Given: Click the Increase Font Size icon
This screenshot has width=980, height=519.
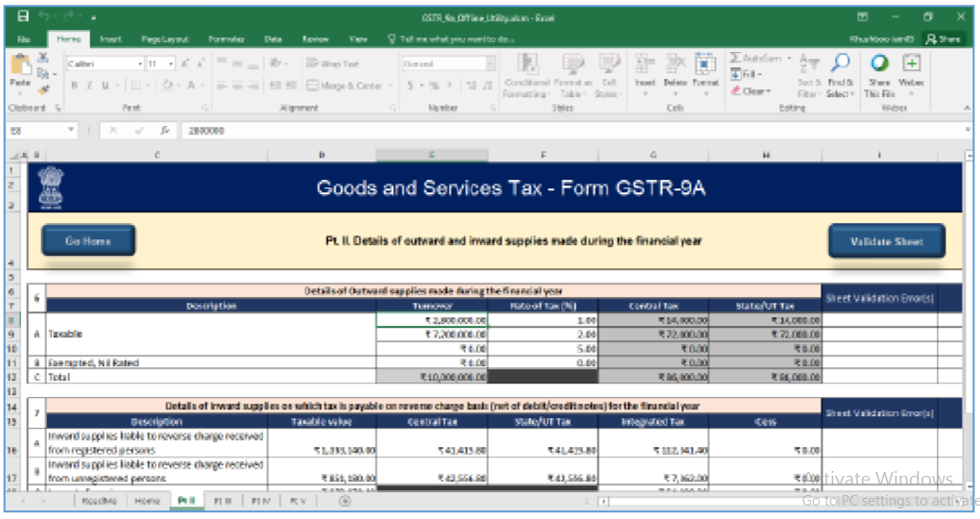Looking at the screenshot, I should 185,63.
